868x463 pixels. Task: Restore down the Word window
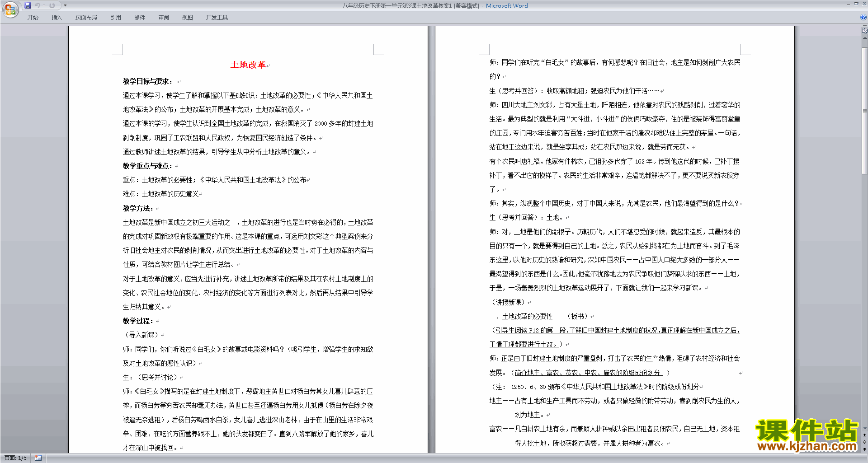pos(856,4)
